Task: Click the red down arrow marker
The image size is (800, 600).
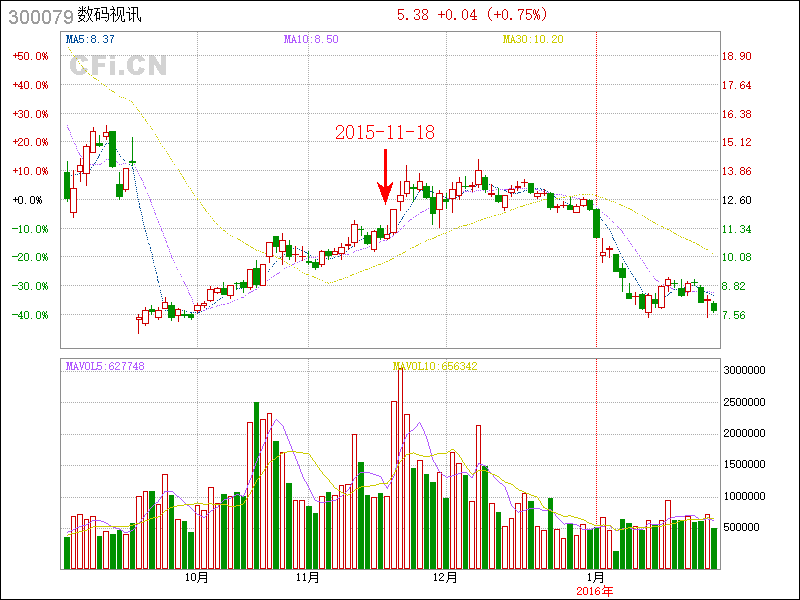Action: pos(385,177)
